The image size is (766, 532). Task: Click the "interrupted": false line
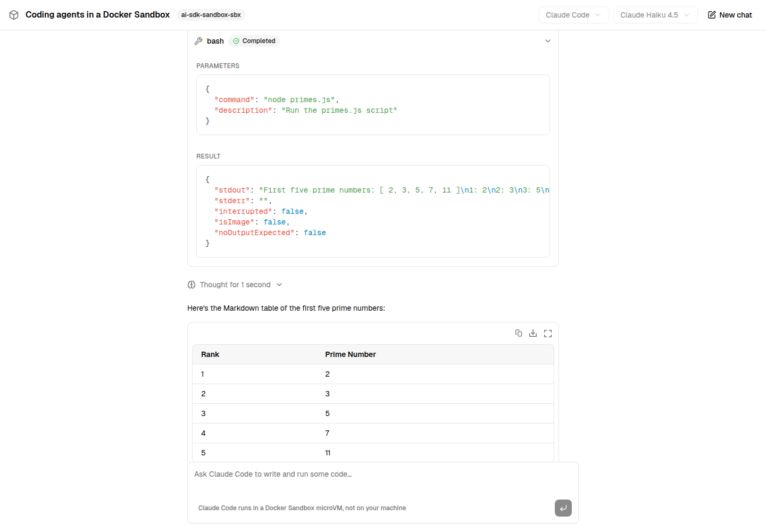pos(261,211)
